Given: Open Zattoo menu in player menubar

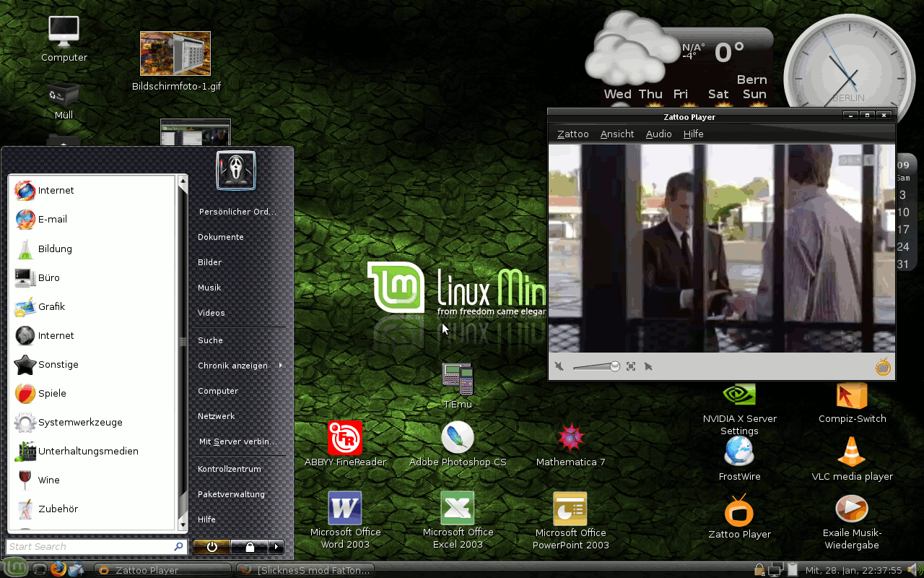Looking at the screenshot, I should (x=572, y=134).
